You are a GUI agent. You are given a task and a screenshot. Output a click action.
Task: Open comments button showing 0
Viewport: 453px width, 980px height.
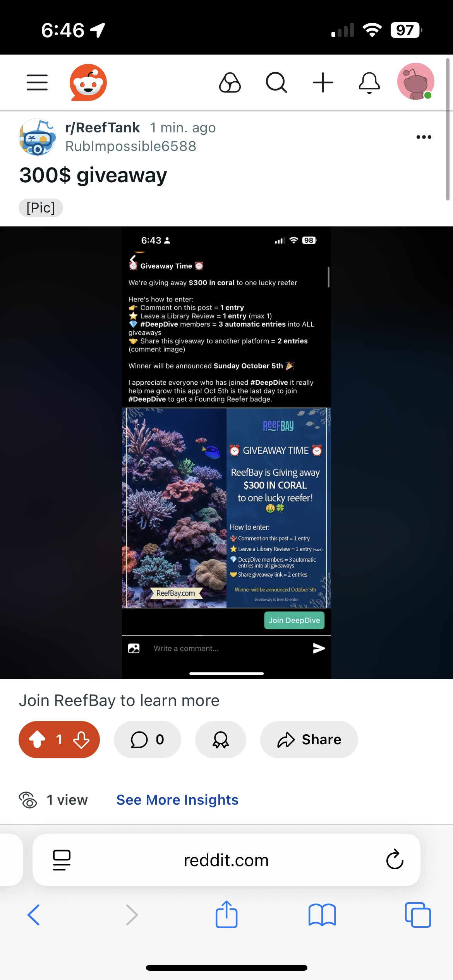(147, 739)
